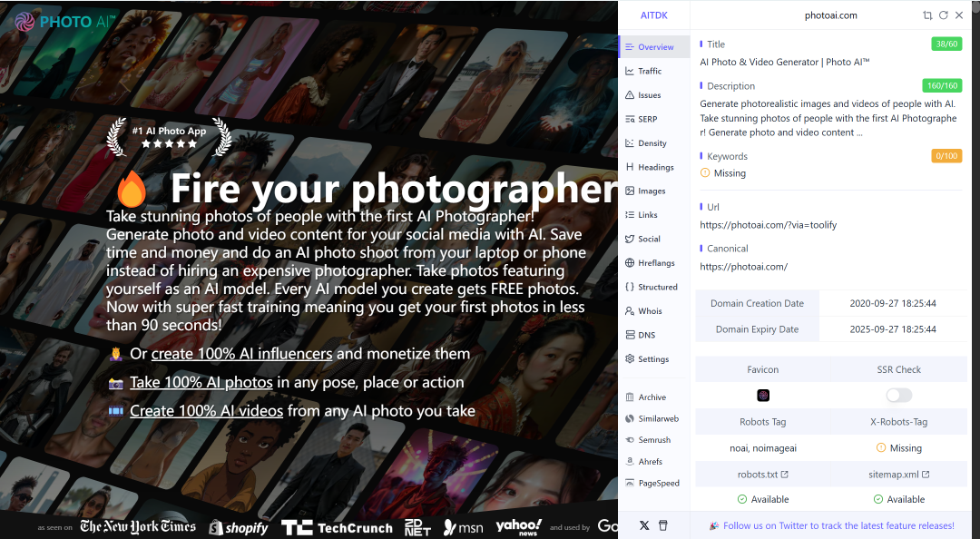
Task: Click the Images icon in the sidebar
Action: click(630, 191)
